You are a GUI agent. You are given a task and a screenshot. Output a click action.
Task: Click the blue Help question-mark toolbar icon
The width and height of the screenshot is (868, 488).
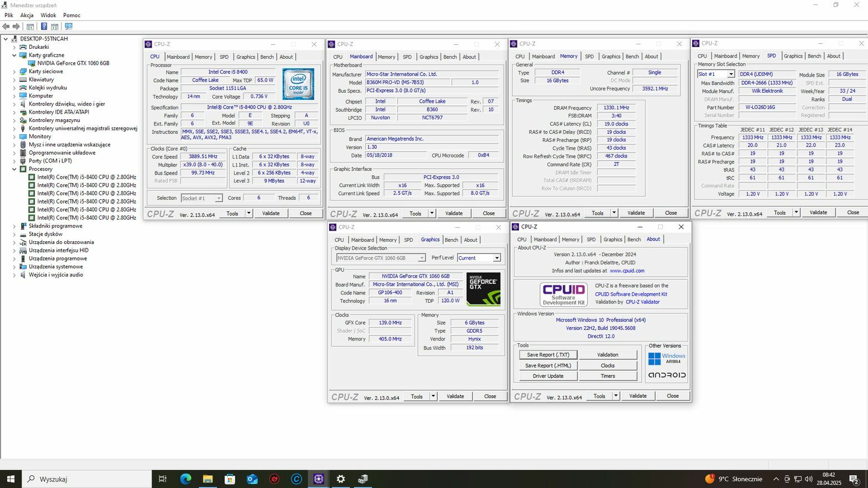44,27
